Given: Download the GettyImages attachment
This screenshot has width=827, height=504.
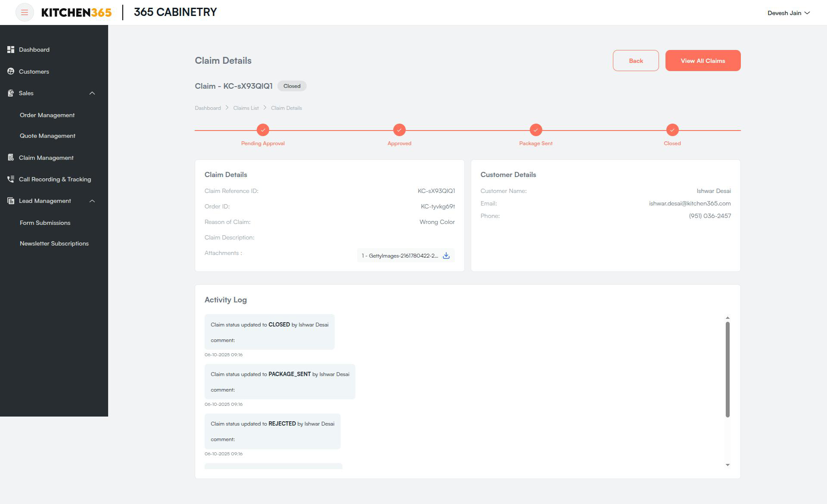Looking at the screenshot, I should (x=446, y=255).
